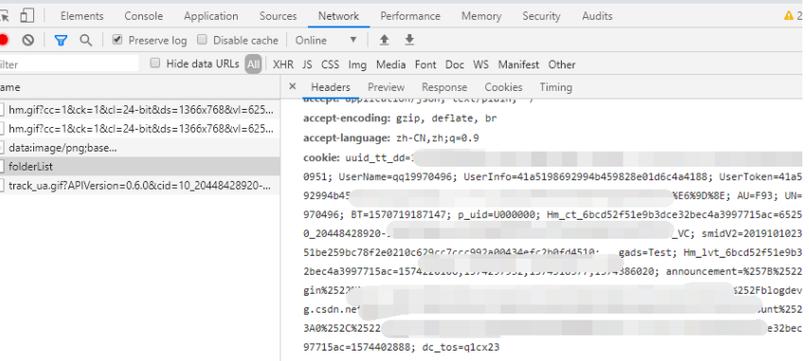Open the Cookies detail tab
Image resolution: width=809 pixels, height=361 pixels.
(503, 87)
